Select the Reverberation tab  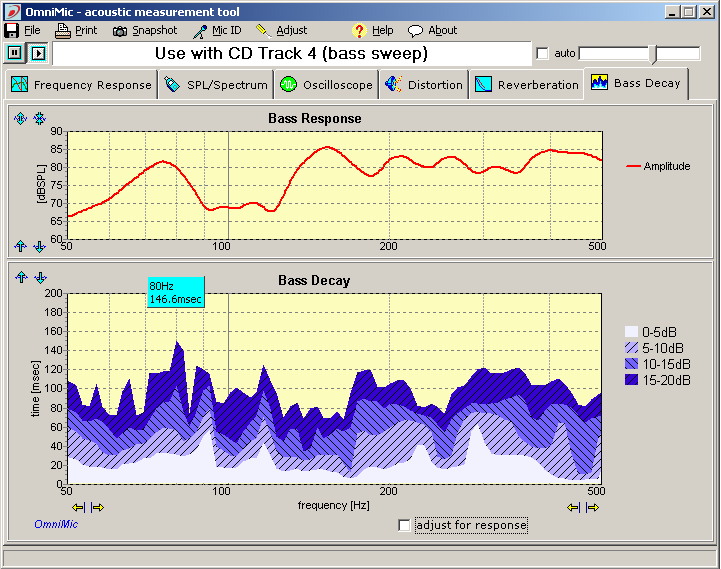click(x=527, y=85)
